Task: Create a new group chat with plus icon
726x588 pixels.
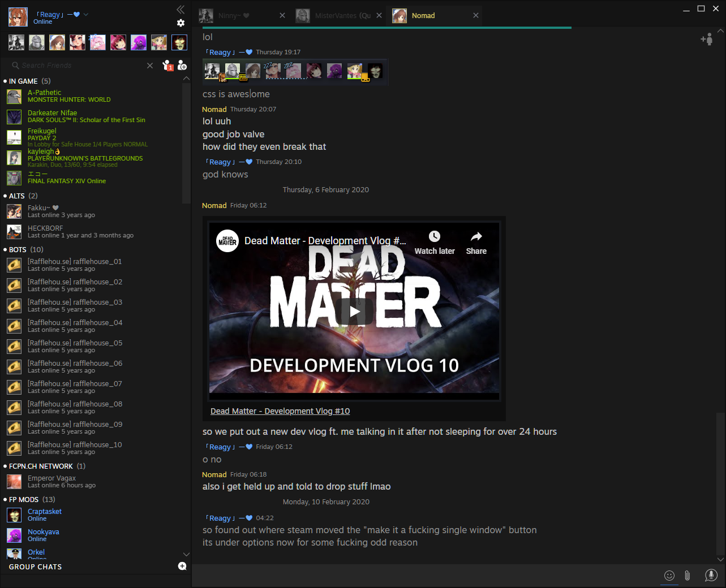Action: coord(182,566)
